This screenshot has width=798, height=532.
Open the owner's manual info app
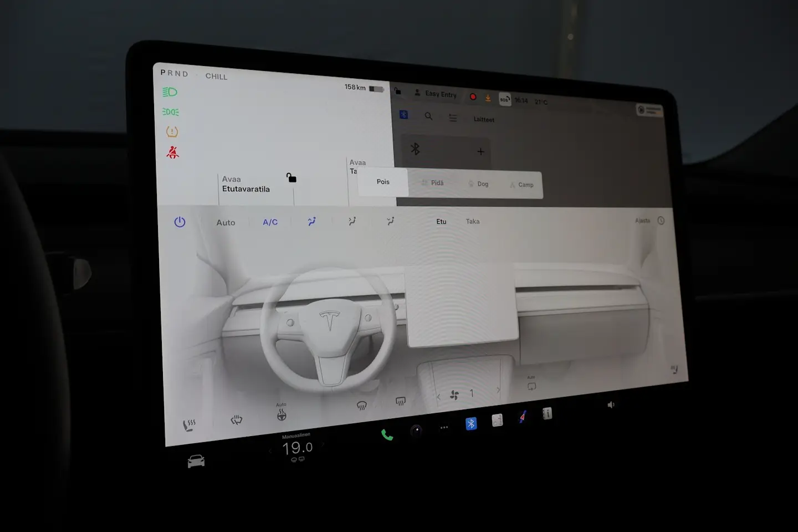tap(547, 413)
